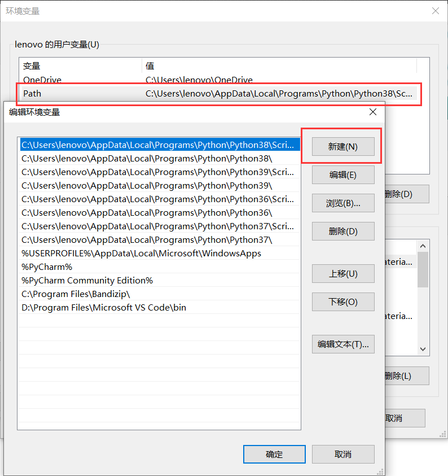This screenshot has height=476, width=448.
Task: Click the 新建(N) button
Action: 343,147
